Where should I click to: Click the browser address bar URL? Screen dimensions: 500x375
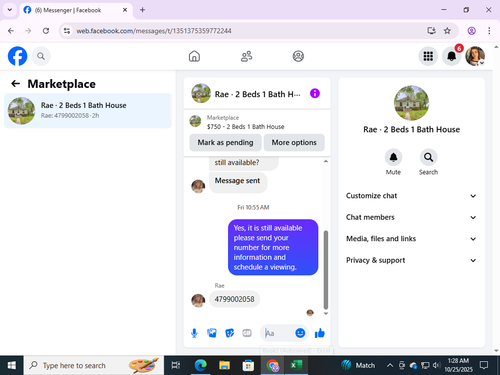(x=153, y=31)
